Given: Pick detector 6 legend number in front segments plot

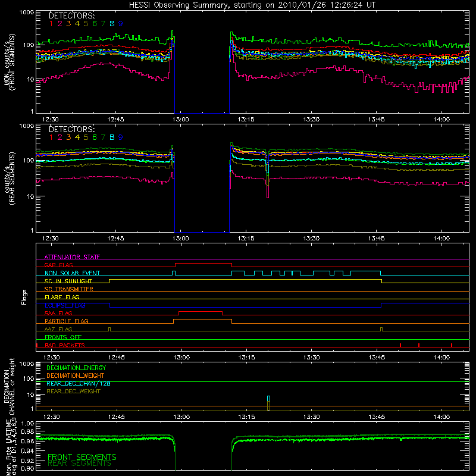Looking at the screenshot, I should coord(95,24).
